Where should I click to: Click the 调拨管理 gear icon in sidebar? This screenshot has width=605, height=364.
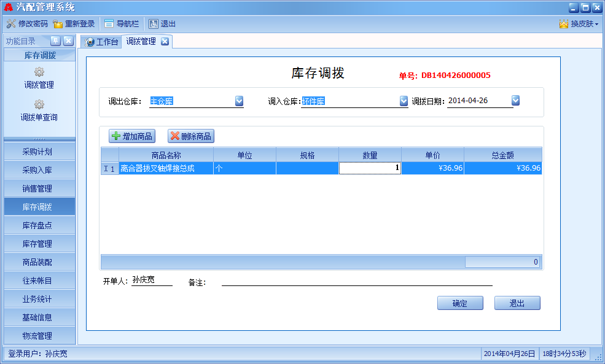[x=39, y=72]
